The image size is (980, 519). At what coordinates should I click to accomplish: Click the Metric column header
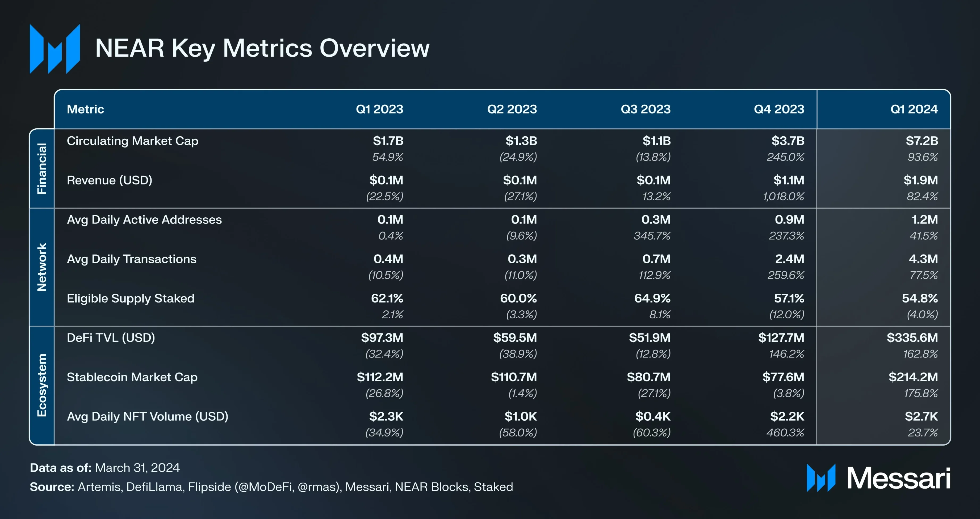85,109
